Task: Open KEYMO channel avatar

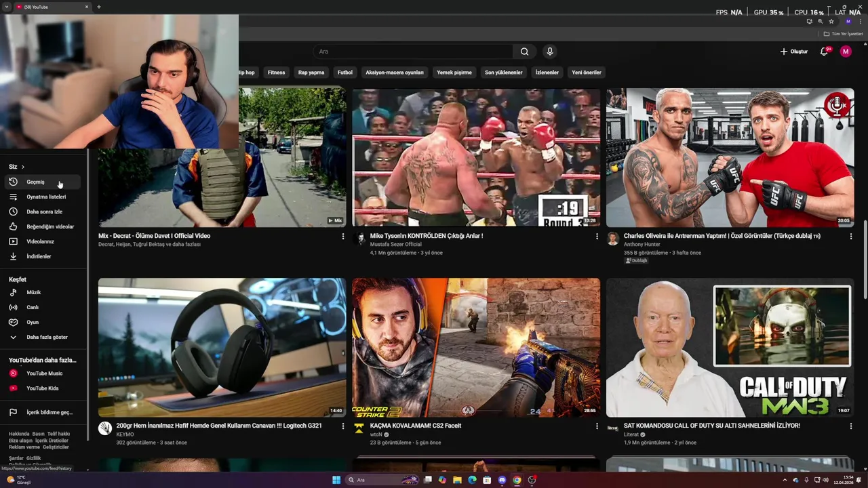Action: (105, 428)
